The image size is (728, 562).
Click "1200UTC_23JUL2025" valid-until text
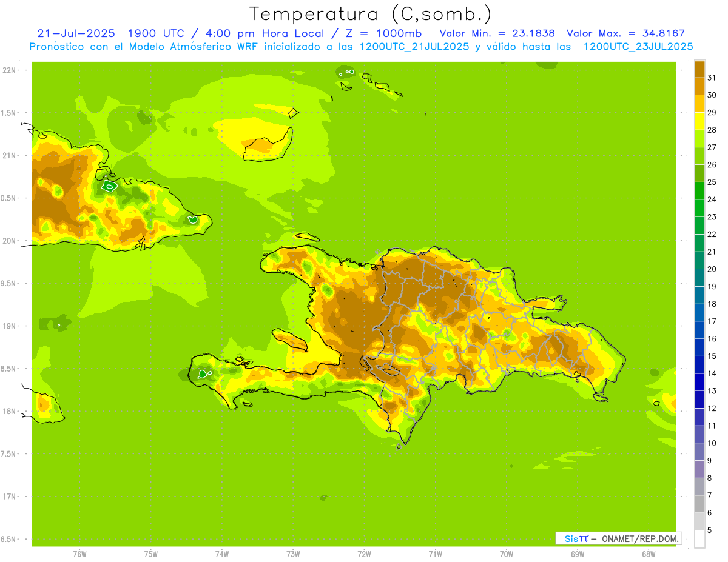(x=638, y=47)
